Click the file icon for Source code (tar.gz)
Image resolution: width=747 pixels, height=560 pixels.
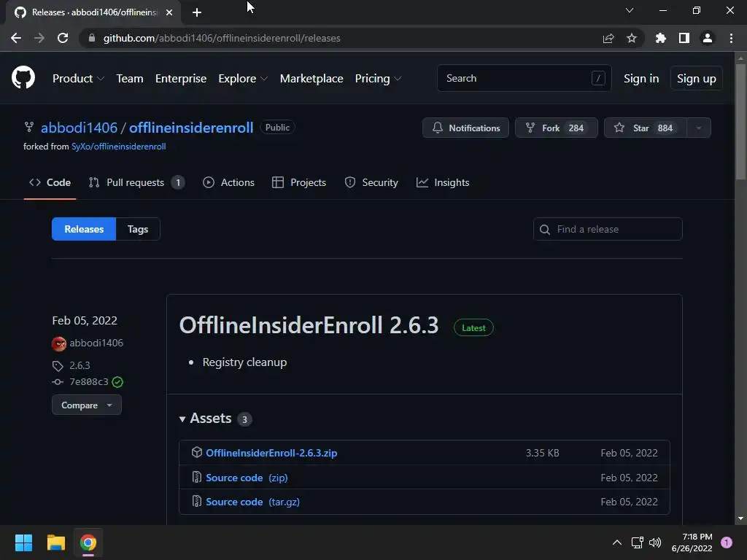197,502
